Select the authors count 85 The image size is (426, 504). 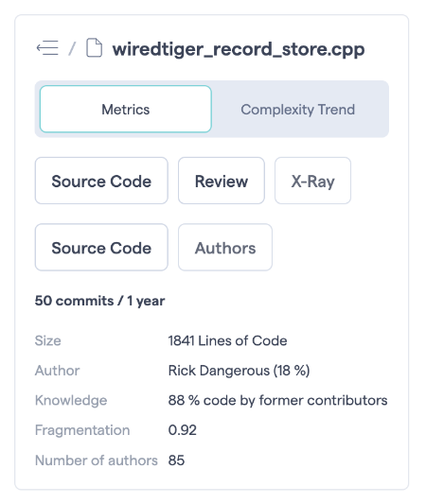point(176,461)
